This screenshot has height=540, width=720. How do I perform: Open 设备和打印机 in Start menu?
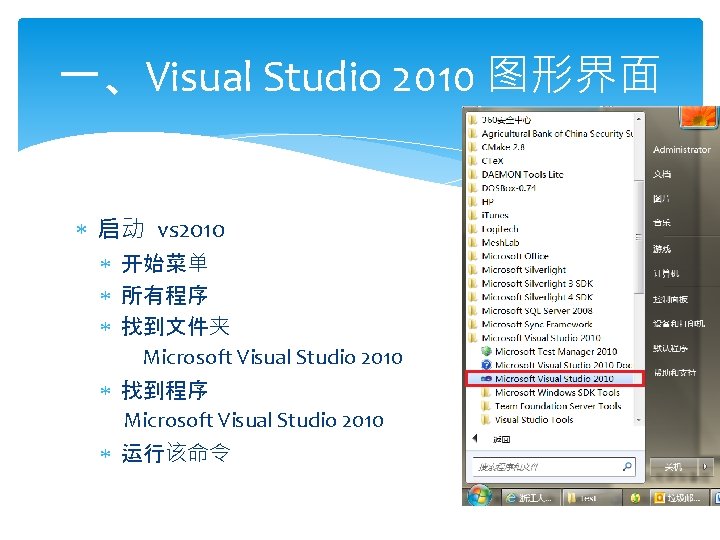[679, 323]
